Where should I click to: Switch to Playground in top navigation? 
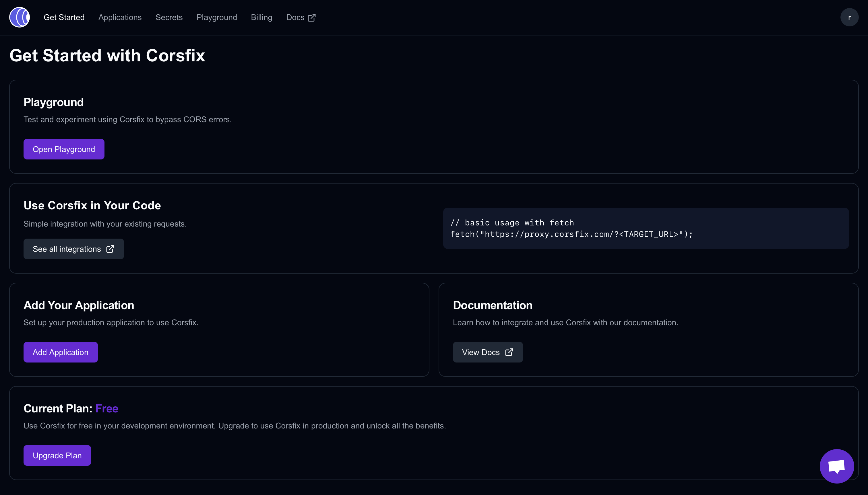[217, 17]
